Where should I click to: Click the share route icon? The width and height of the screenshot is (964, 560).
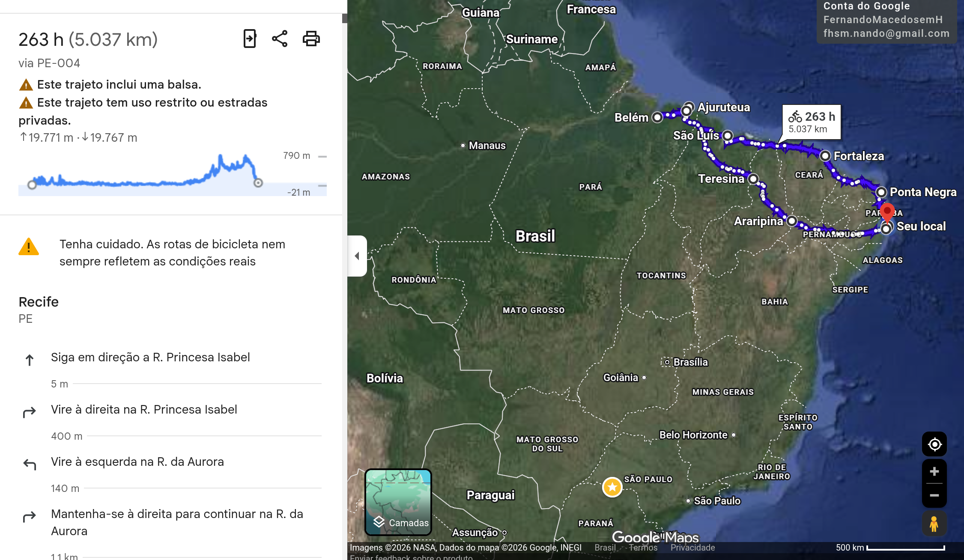[280, 39]
